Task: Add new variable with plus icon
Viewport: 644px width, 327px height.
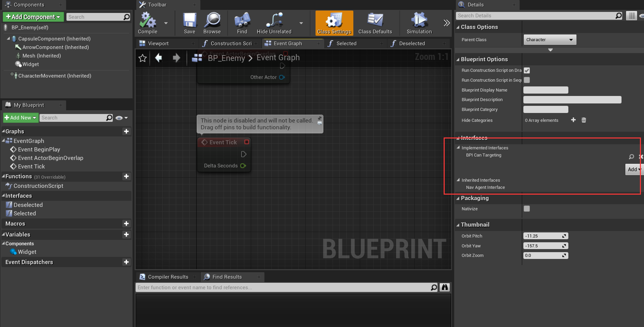Action: tap(126, 234)
